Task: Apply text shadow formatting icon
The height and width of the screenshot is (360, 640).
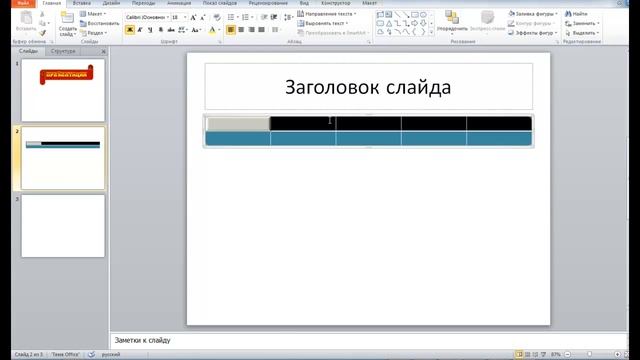Action: [x=161, y=30]
